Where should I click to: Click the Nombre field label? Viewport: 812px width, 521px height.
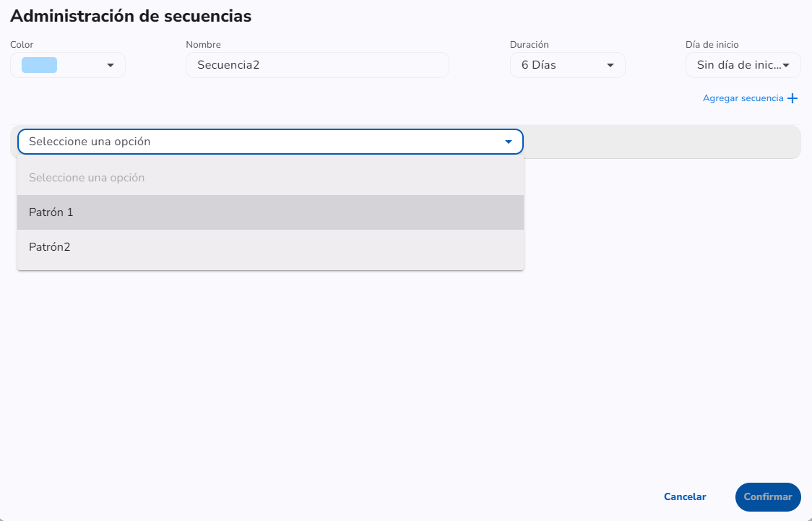tap(204, 45)
